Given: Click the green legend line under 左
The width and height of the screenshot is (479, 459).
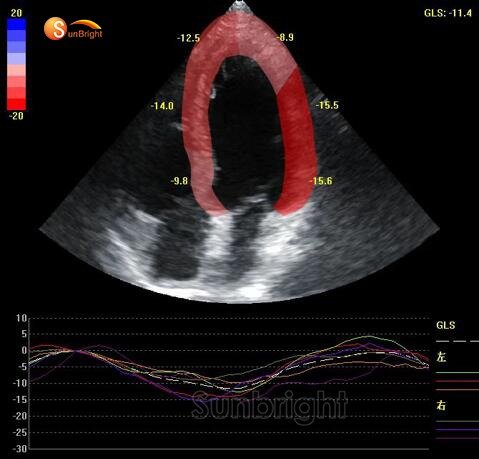Looking at the screenshot, I should 457,372.
